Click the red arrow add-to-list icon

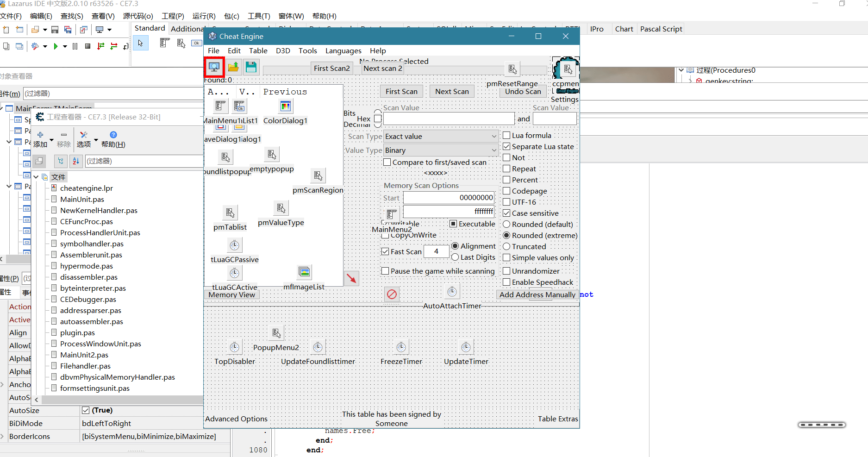click(x=352, y=278)
